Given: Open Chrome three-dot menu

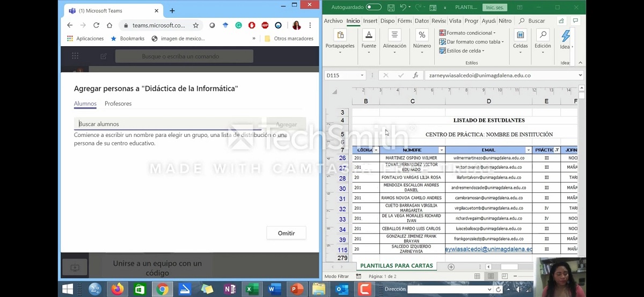Looking at the screenshot, I should click(310, 25).
